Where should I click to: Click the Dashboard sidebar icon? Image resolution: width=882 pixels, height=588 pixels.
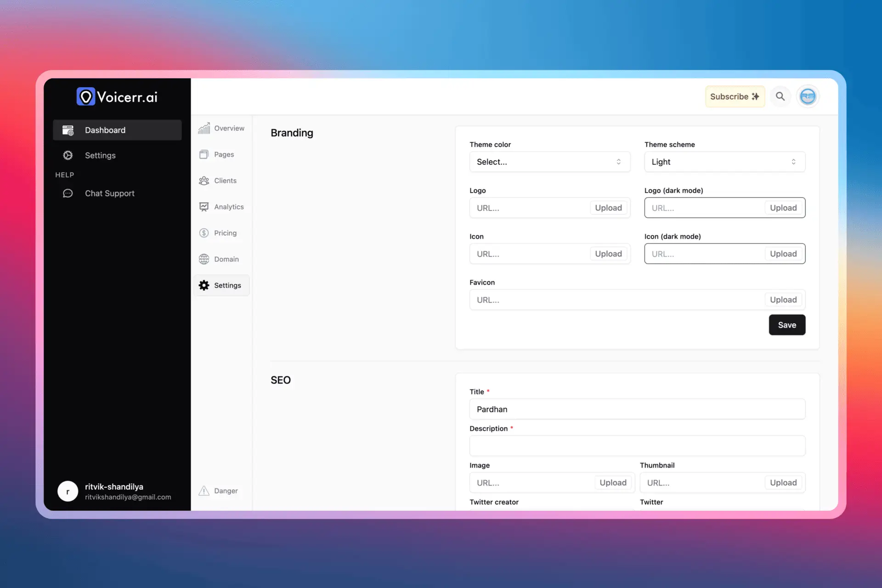coord(68,129)
